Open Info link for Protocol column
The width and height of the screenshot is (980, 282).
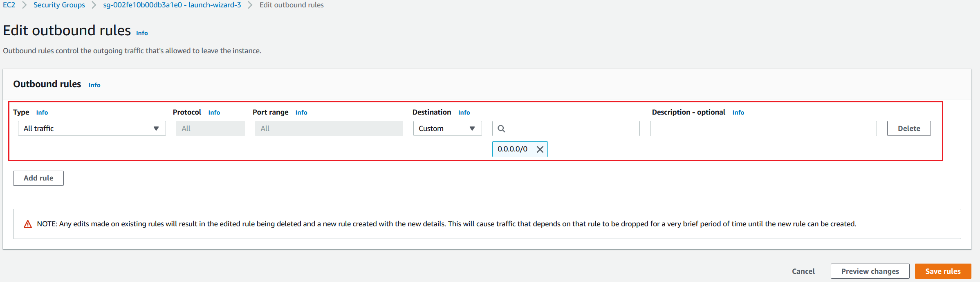[214, 113]
